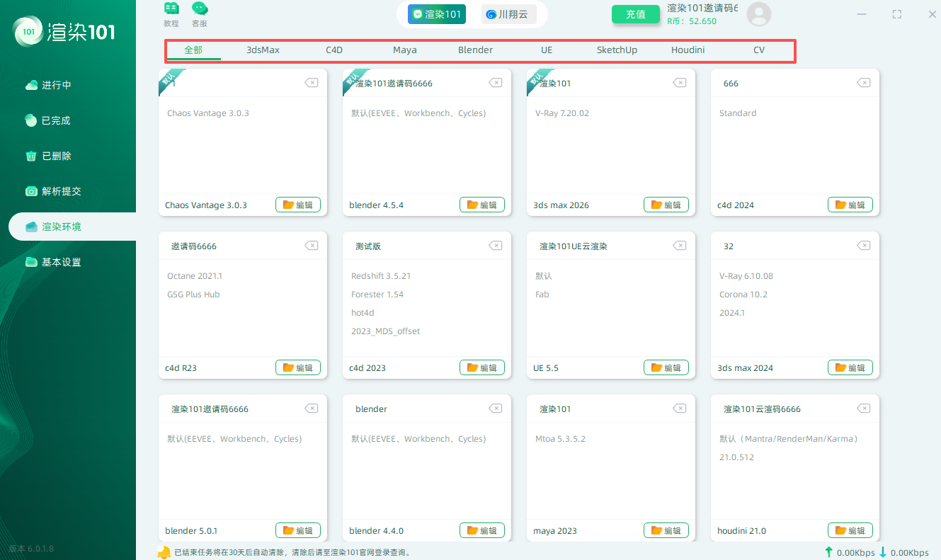The width and height of the screenshot is (941, 560).
Task: Click the R币 balance 52.650
Action: (692, 21)
